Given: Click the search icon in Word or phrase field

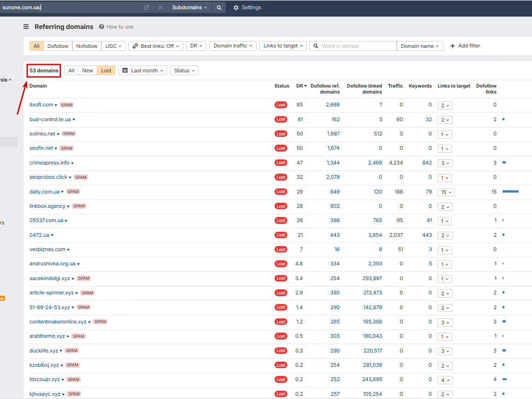Looking at the screenshot, I should [316, 46].
